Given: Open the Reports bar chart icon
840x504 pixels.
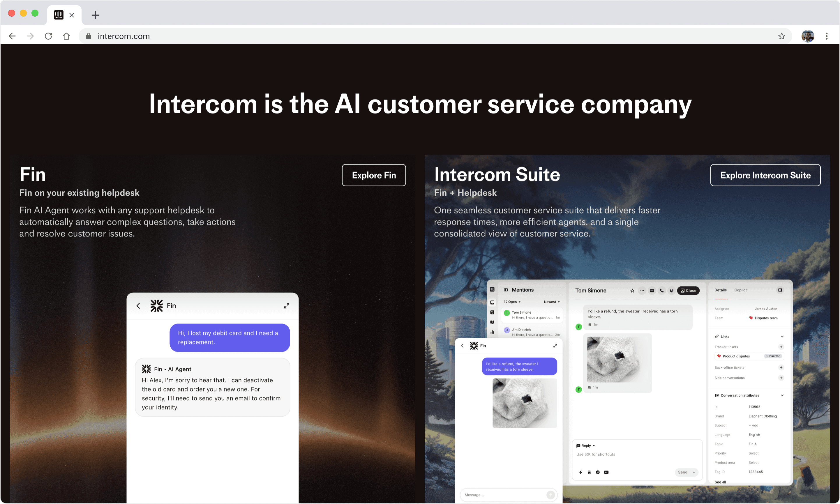Looking at the screenshot, I should [x=492, y=332].
